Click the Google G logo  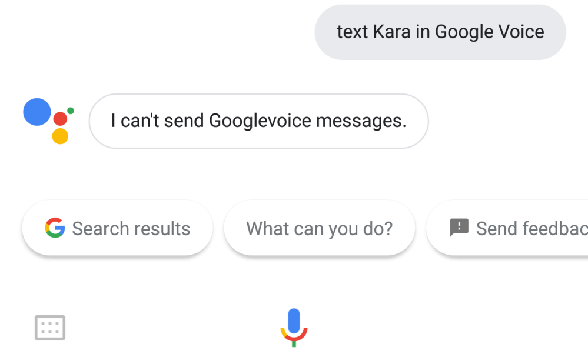pos(55,228)
